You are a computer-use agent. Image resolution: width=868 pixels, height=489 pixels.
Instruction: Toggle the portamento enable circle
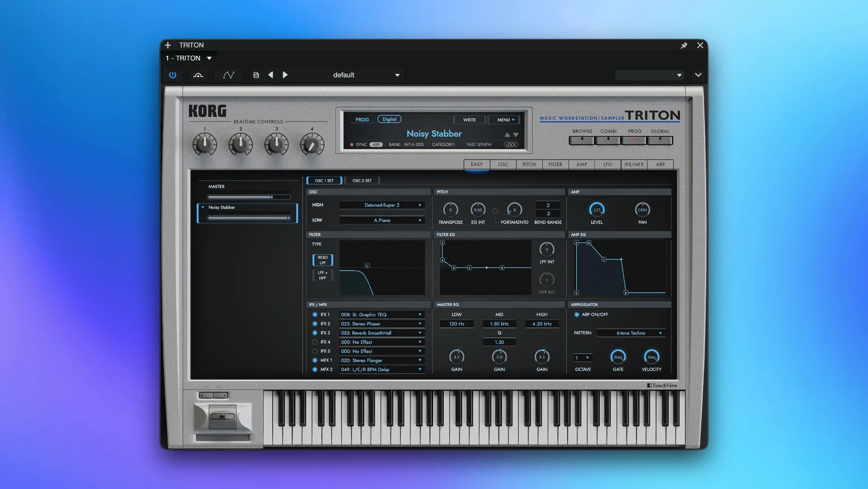[495, 211]
